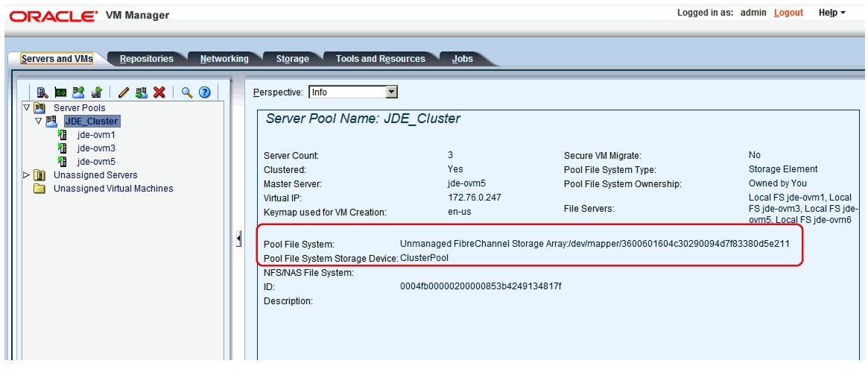Click the pool ID value 0004fb00000200000853b4249134817f
The image size is (868, 384).
coord(481,286)
